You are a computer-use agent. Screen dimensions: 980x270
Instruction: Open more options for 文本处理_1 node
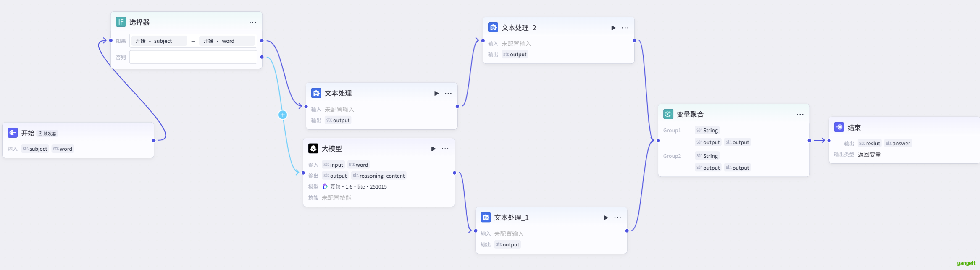617,218
